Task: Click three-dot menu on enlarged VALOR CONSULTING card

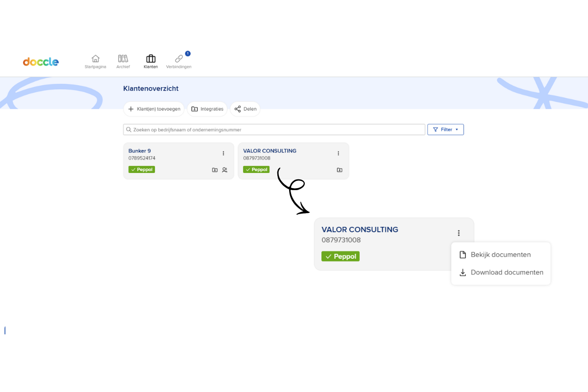Action: point(459,233)
